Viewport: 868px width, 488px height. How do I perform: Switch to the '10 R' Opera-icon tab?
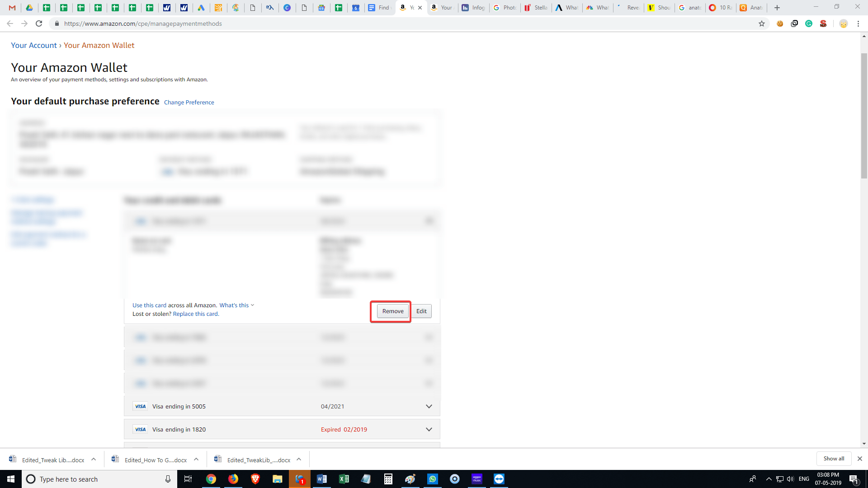721,8
